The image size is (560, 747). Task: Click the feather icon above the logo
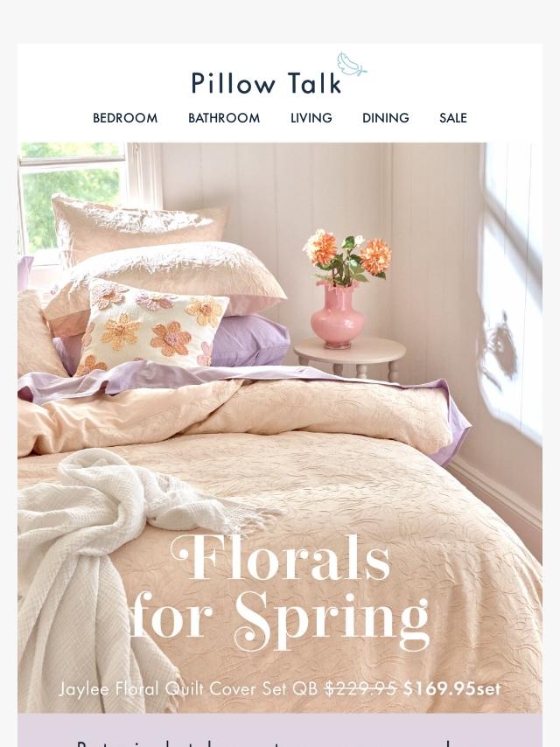pos(352,65)
